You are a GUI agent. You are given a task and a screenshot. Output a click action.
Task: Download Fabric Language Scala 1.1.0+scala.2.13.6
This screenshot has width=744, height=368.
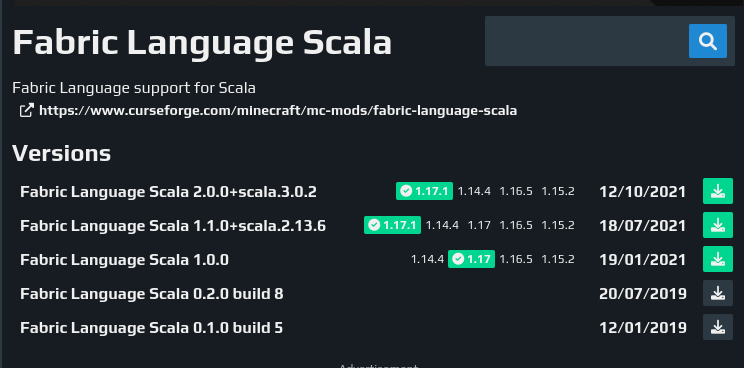point(717,225)
